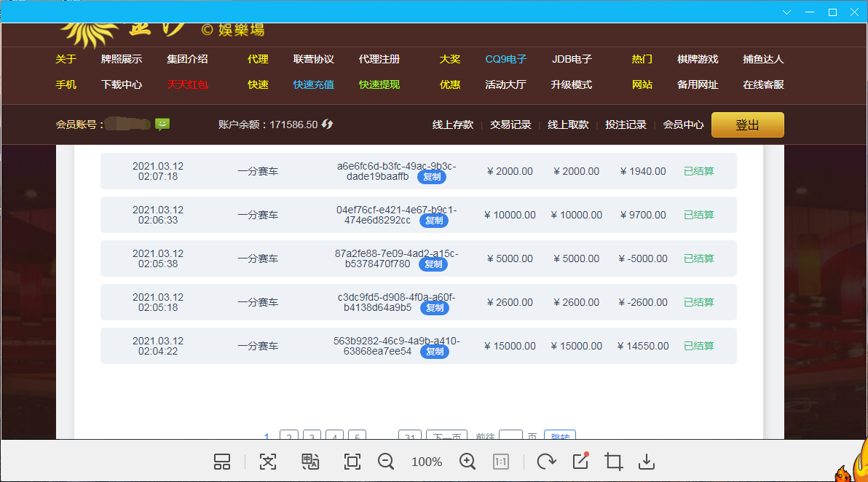Rotate the image clockwise

click(x=545, y=462)
